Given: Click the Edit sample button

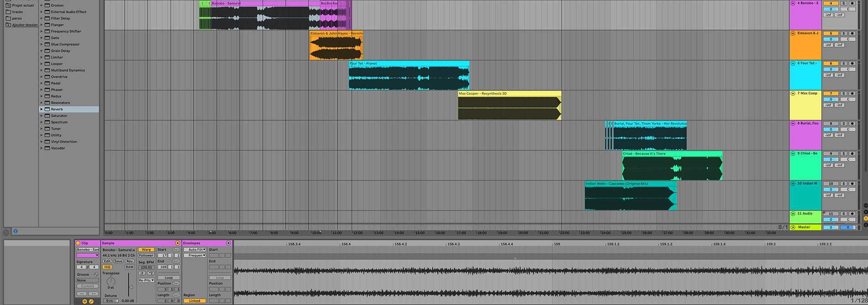Looking at the screenshot, I should pos(107,261).
